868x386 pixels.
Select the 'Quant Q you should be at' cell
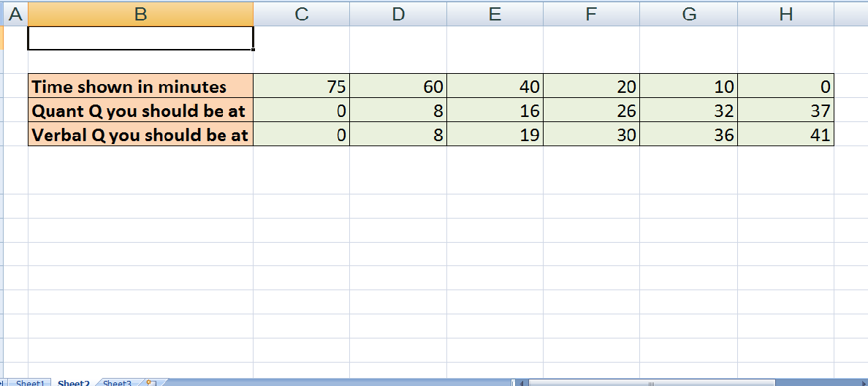[140, 110]
